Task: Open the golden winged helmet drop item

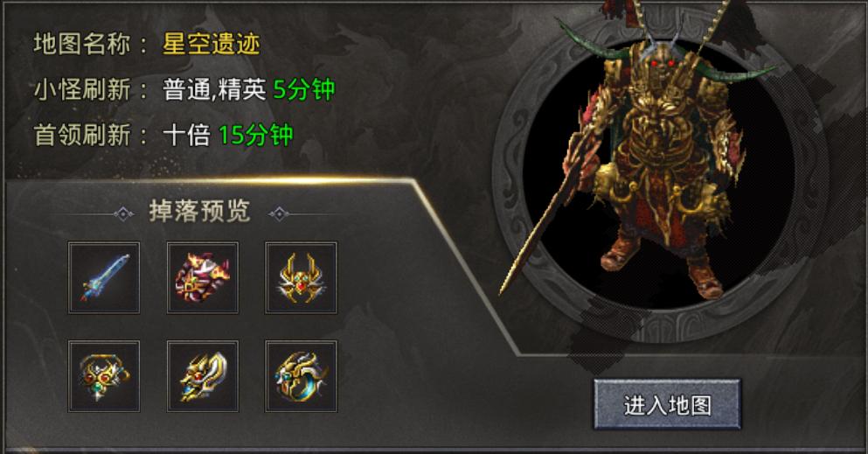Action: coord(302,278)
